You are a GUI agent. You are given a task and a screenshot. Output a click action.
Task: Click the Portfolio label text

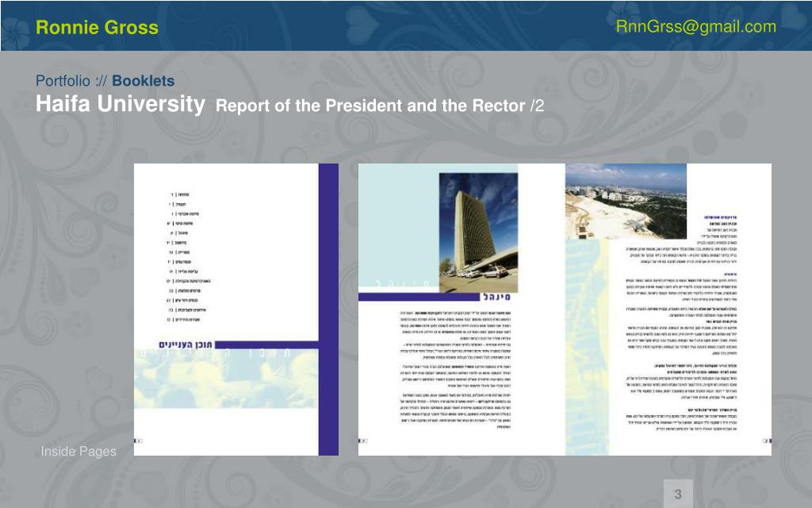pos(63,81)
